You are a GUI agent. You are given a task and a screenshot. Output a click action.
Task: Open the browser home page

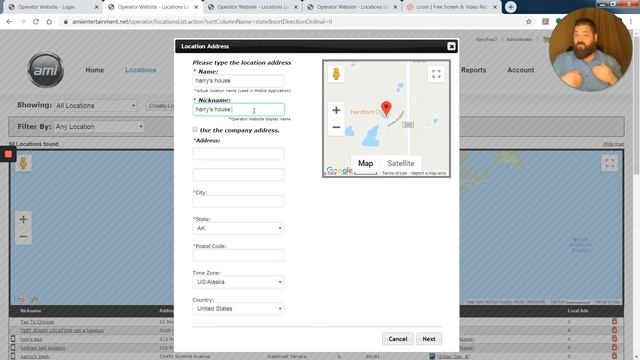(49, 22)
